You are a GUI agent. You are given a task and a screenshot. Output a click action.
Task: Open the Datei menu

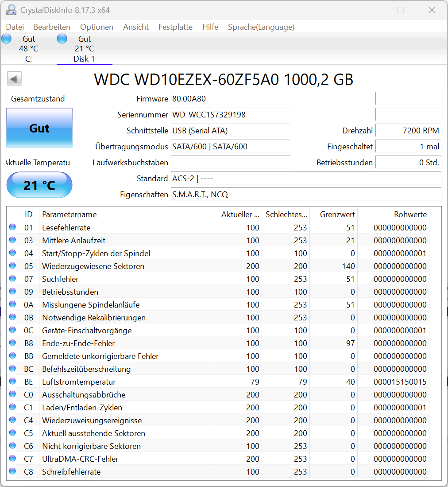(x=15, y=27)
